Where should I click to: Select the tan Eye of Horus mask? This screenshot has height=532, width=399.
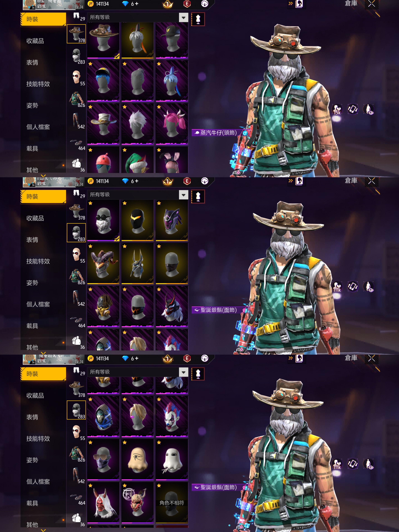tap(138, 460)
